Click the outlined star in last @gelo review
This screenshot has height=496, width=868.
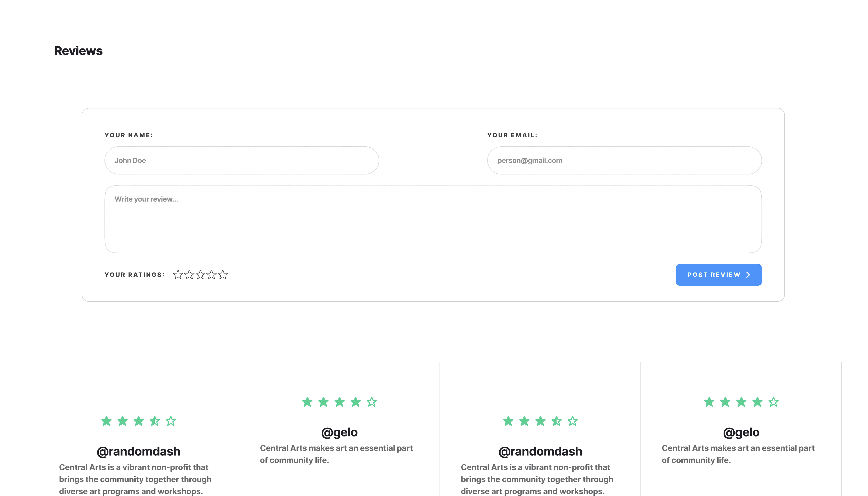point(773,402)
